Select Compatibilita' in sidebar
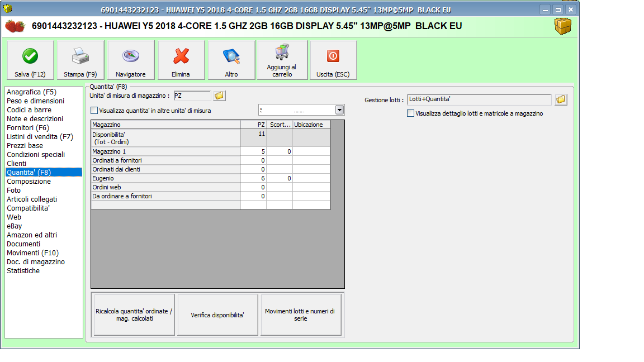This screenshot has width=644, height=362. [28, 208]
